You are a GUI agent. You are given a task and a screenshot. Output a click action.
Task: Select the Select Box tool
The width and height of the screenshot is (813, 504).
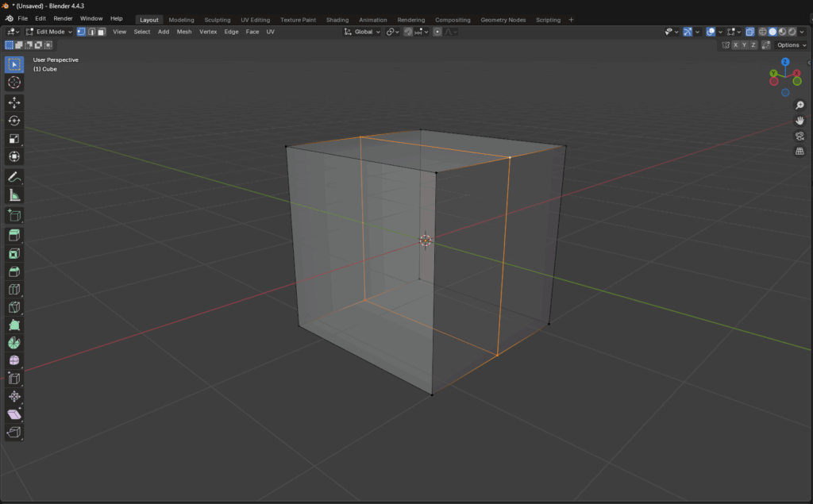tap(14, 64)
